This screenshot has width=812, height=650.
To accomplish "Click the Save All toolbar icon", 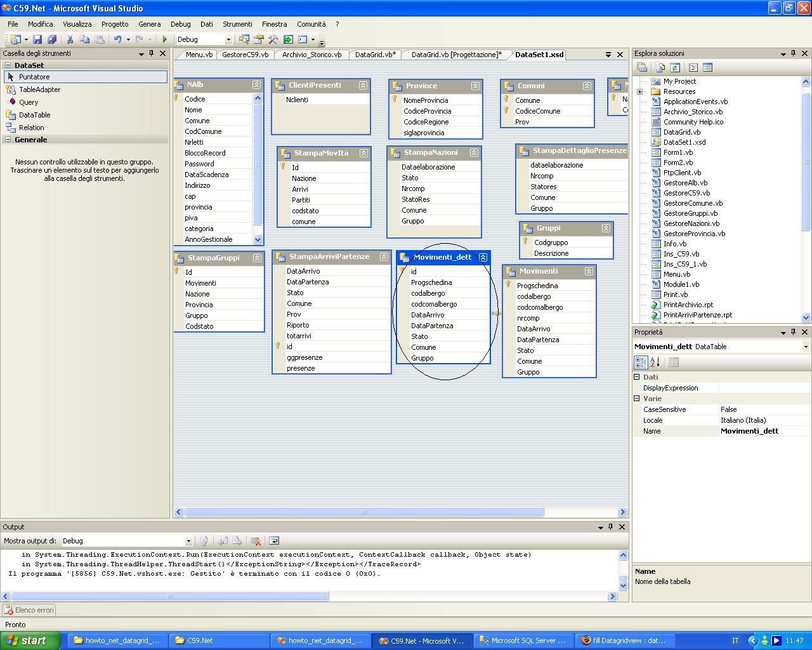I will tap(52, 39).
